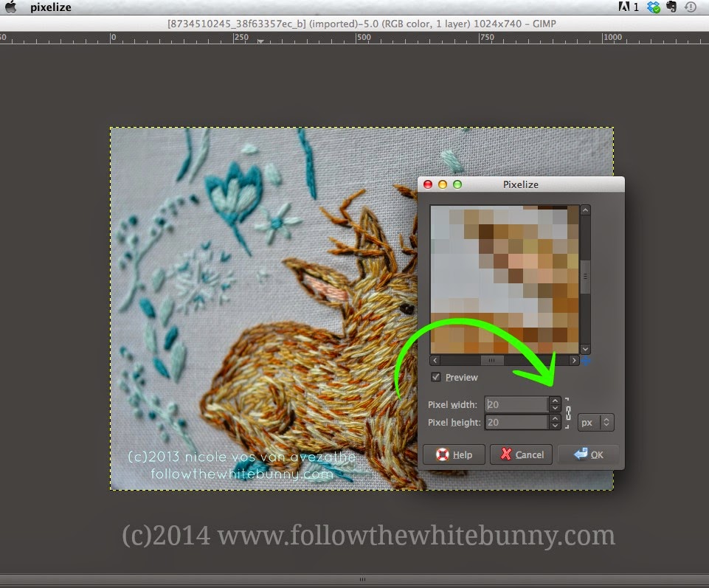The width and height of the screenshot is (709, 588).
Task: Increase Pixel height with up arrow
Action: pyautogui.click(x=555, y=418)
